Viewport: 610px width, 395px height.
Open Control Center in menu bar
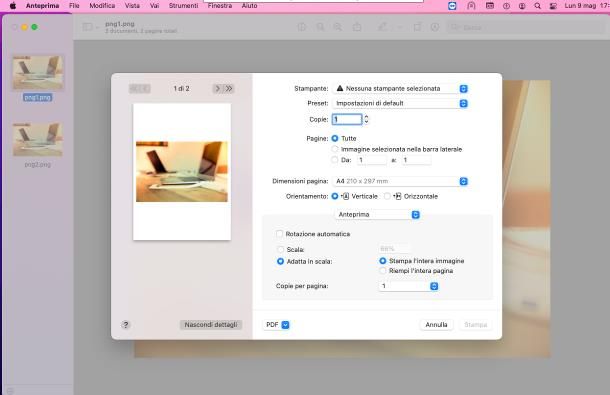(553, 6)
